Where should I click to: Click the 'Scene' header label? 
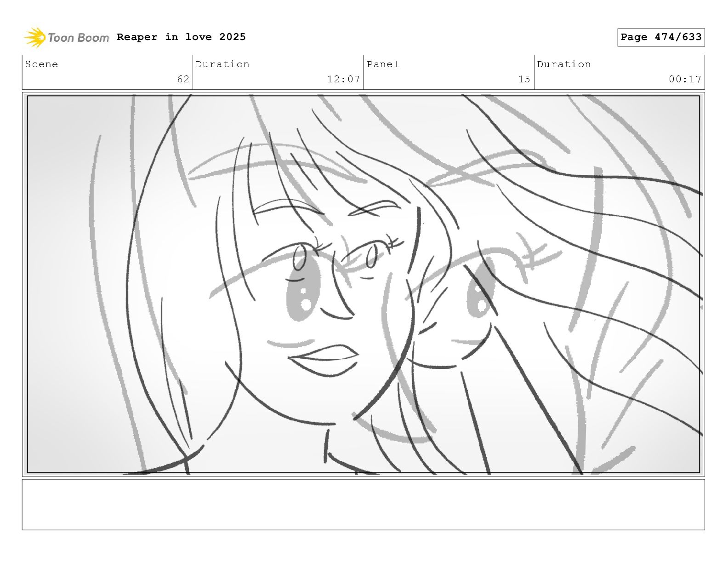[42, 64]
